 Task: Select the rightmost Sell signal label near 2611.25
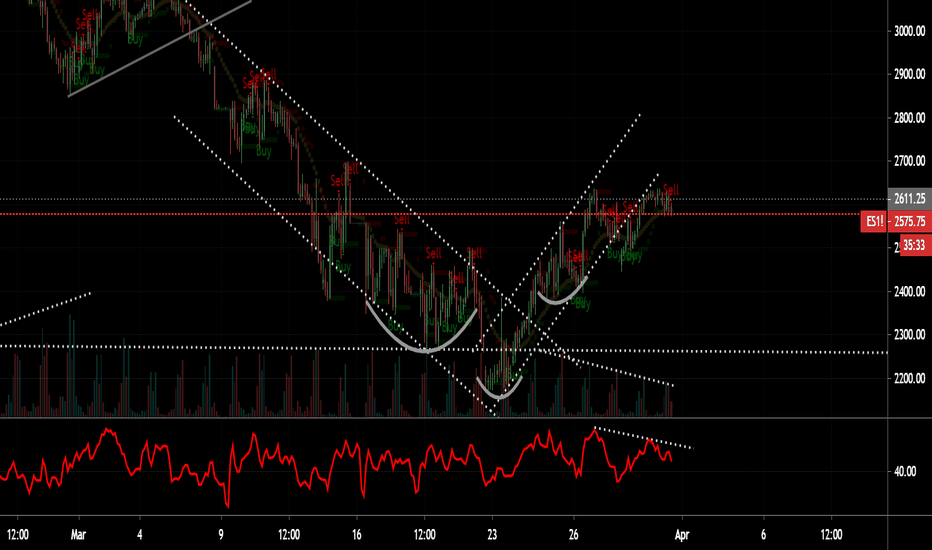(x=671, y=190)
